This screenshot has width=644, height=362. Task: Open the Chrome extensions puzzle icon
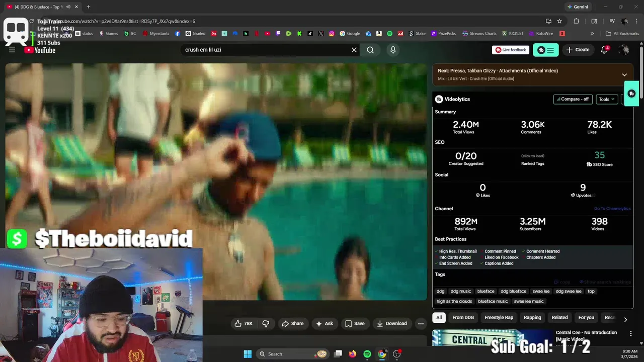[577, 21]
